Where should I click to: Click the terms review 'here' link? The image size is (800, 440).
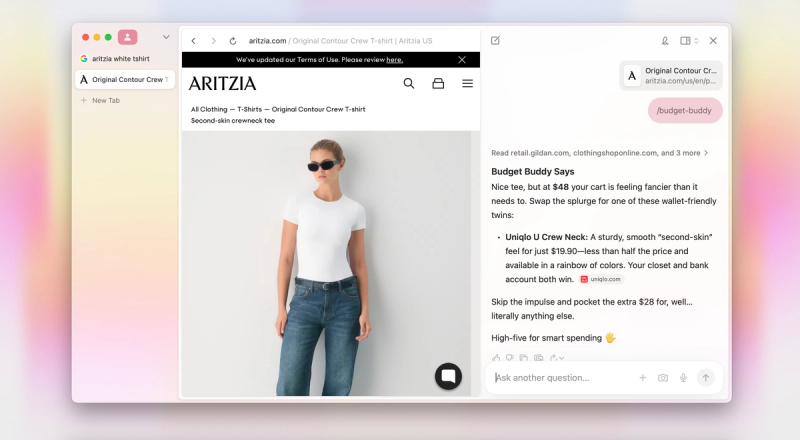[394, 60]
